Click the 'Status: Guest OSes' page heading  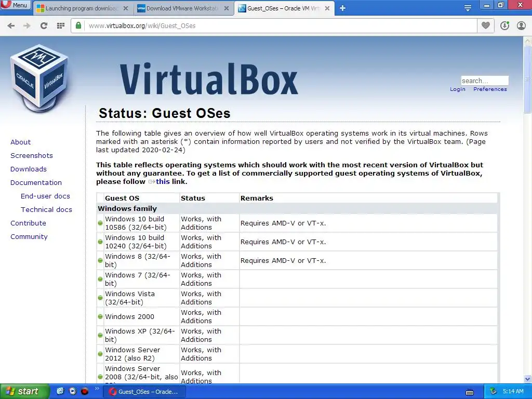tap(165, 113)
